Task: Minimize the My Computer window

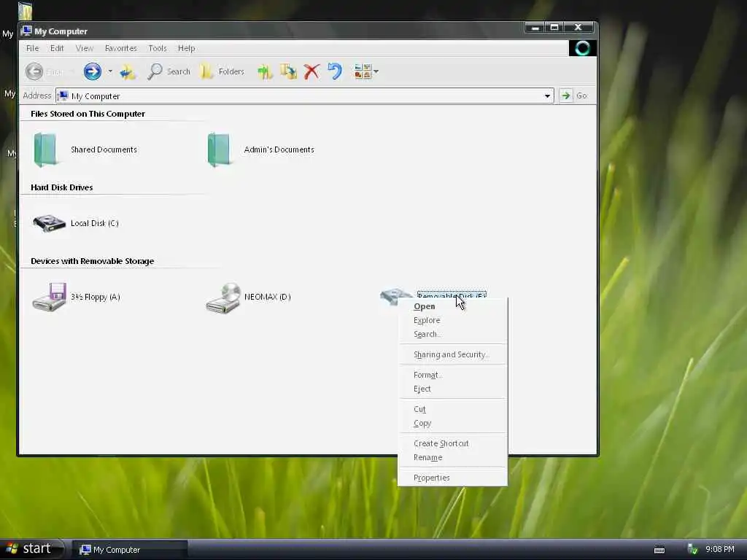Action: click(x=535, y=28)
